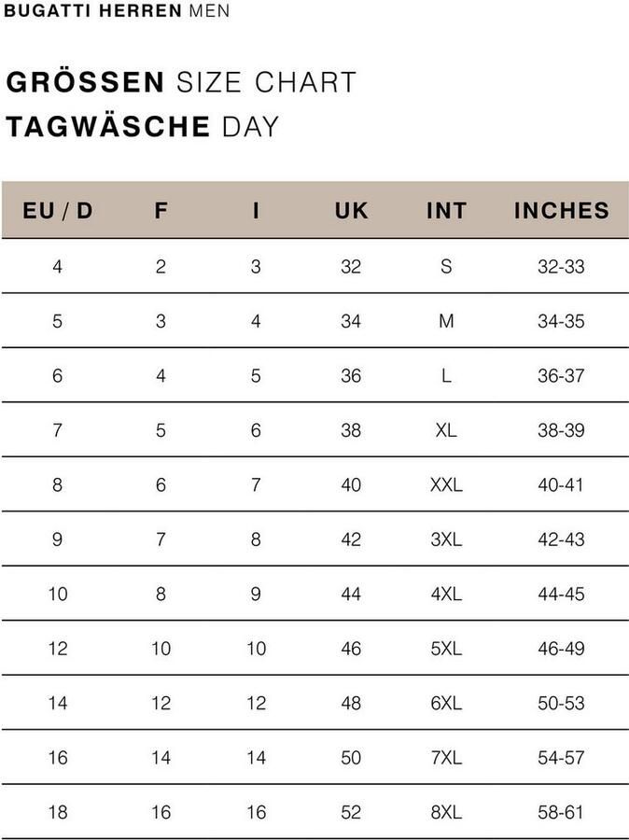The width and height of the screenshot is (629, 840).
Task: Click the 8XL size cell
Action: click(446, 812)
